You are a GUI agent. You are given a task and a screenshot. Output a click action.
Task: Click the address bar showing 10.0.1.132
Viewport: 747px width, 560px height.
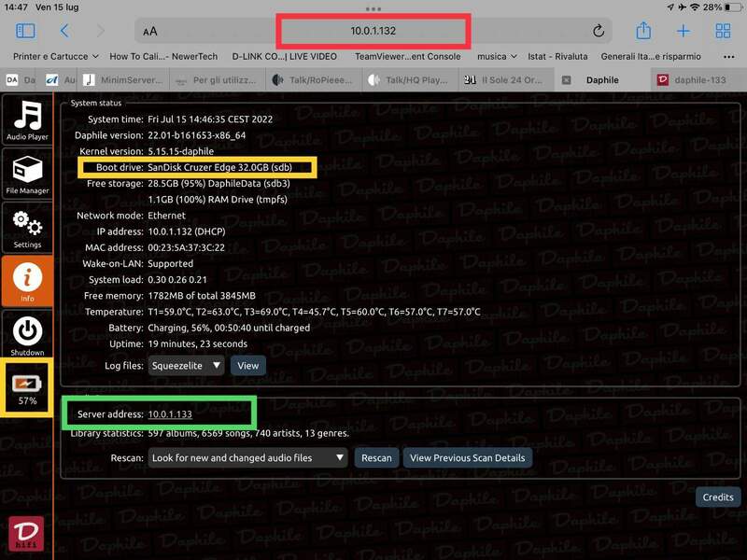pyautogui.click(x=373, y=31)
